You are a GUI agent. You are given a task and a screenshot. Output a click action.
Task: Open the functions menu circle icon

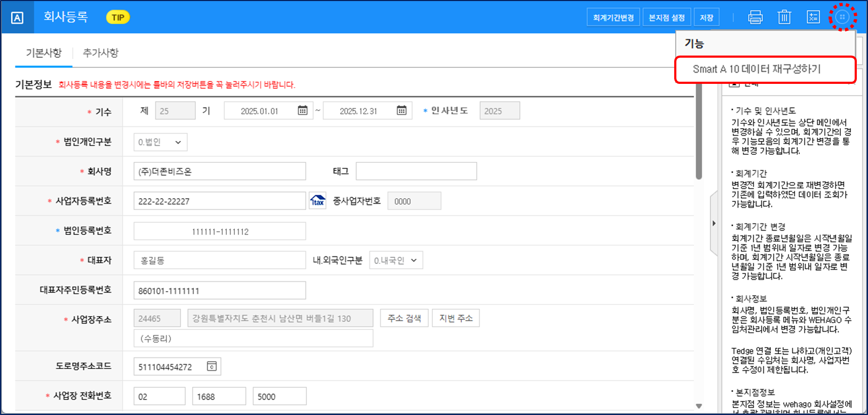(x=842, y=17)
